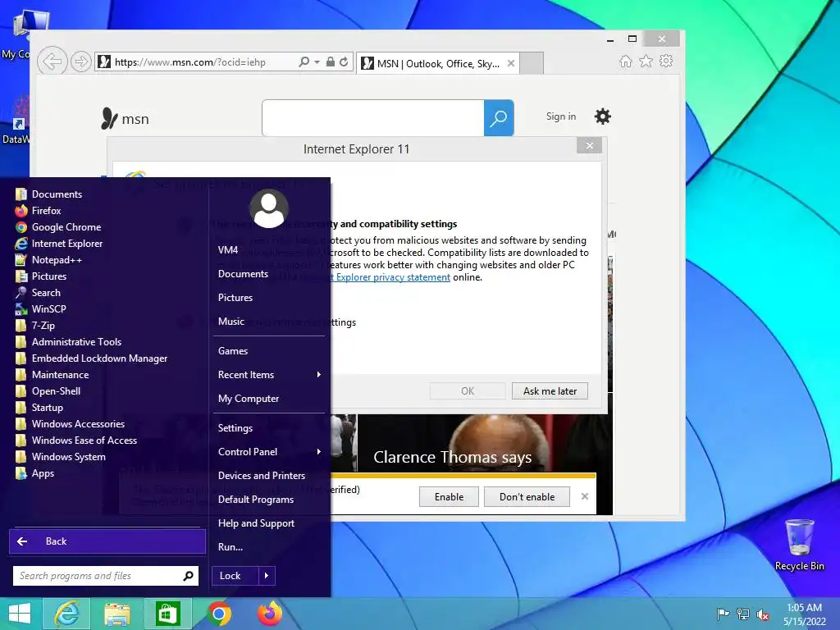Open WinSCP from the programs list
Viewport: 840px width, 630px height.
tap(41, 309)
